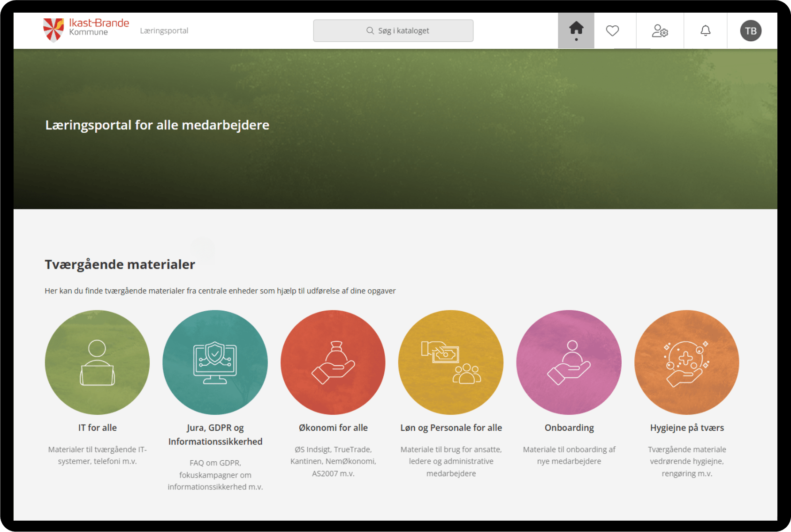Click the Onboarding title text
791x532 pixels.
[x=569, y=427]
